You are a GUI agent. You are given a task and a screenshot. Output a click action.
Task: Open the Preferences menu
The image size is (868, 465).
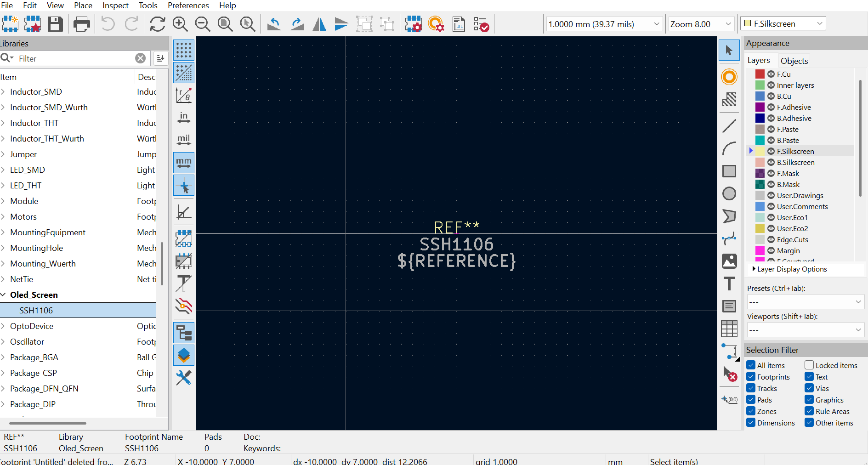[x=188, y=6]
